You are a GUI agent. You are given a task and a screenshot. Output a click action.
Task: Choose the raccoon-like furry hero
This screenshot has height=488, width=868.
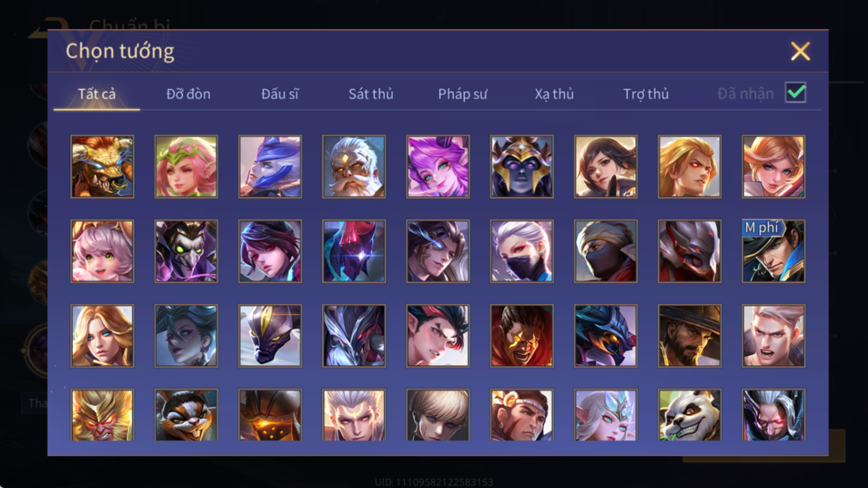(x=186, y=415)
